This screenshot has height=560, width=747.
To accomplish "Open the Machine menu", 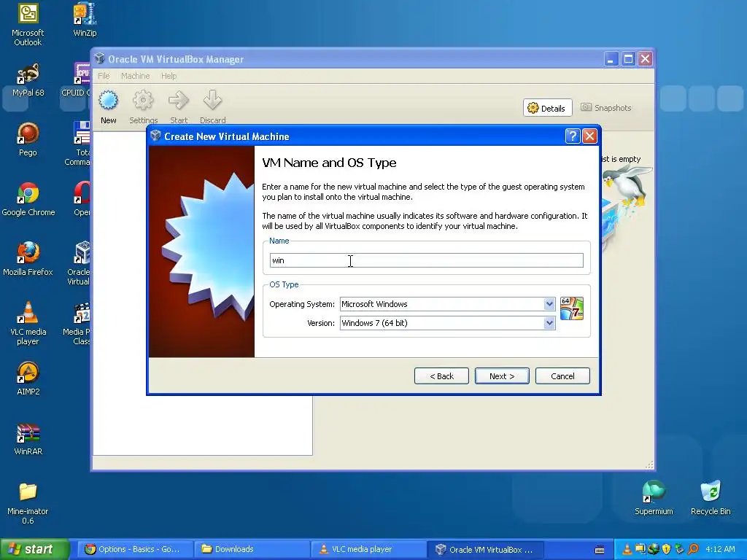I will click(x=135, y=76).
